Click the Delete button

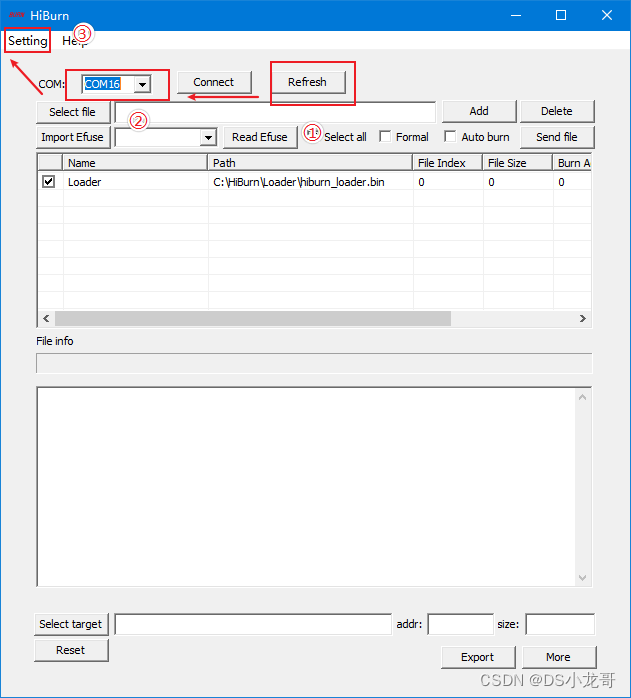coord(557,111)
